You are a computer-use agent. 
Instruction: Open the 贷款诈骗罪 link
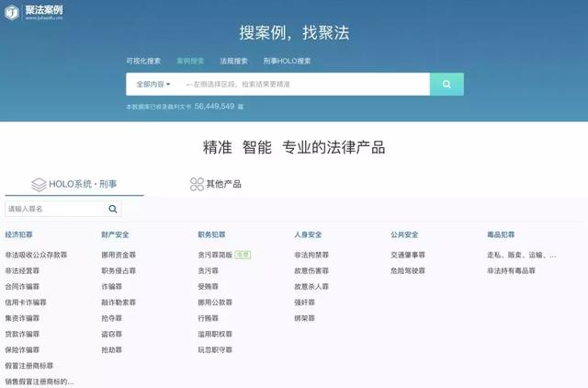22,334
